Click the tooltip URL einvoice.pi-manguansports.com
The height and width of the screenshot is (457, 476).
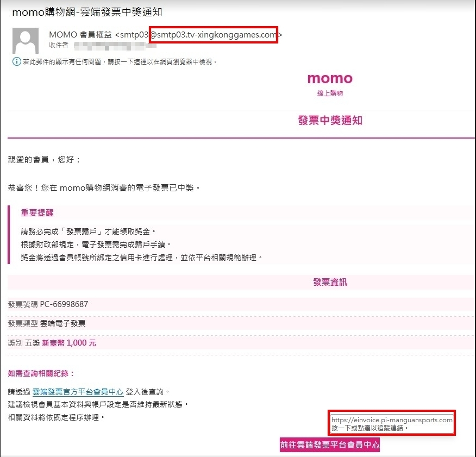(x=392, y=420)
